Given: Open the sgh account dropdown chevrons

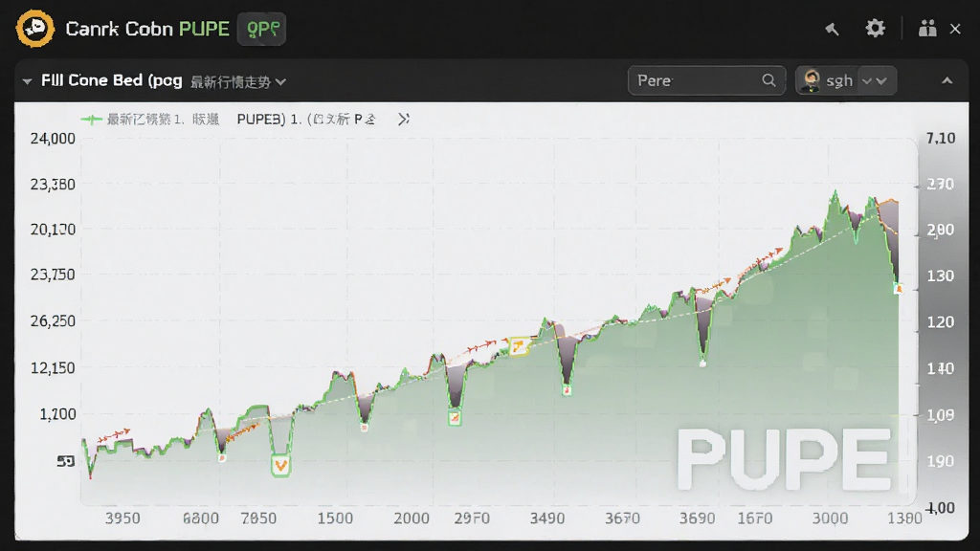Looking at the screenshot, I should point(875,80).
